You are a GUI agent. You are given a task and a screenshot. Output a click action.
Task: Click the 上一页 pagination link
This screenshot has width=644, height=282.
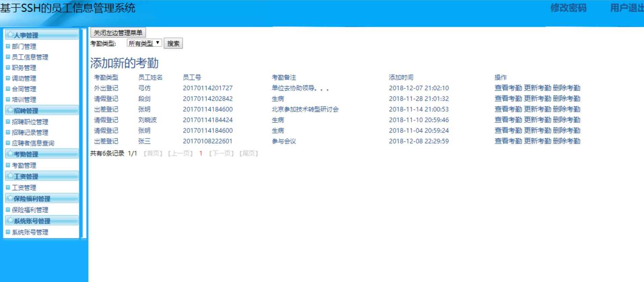pyautogui.click(x=180, y=153)
